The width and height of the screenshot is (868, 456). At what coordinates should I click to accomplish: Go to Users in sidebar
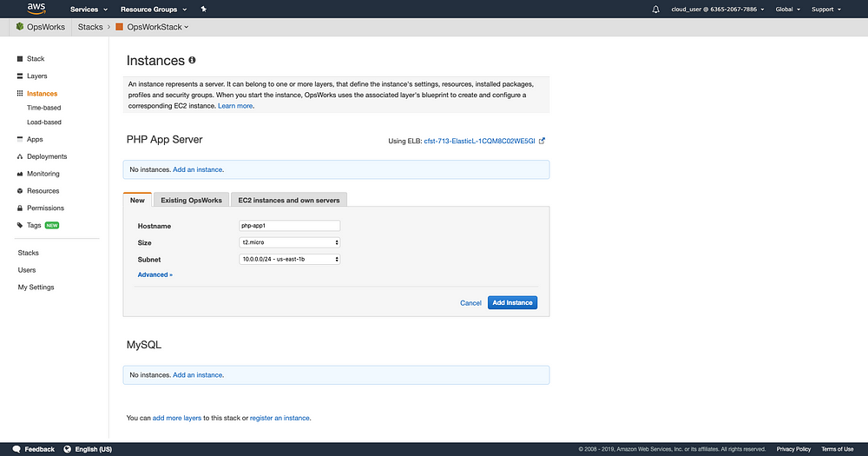click(x=27, y=270)
